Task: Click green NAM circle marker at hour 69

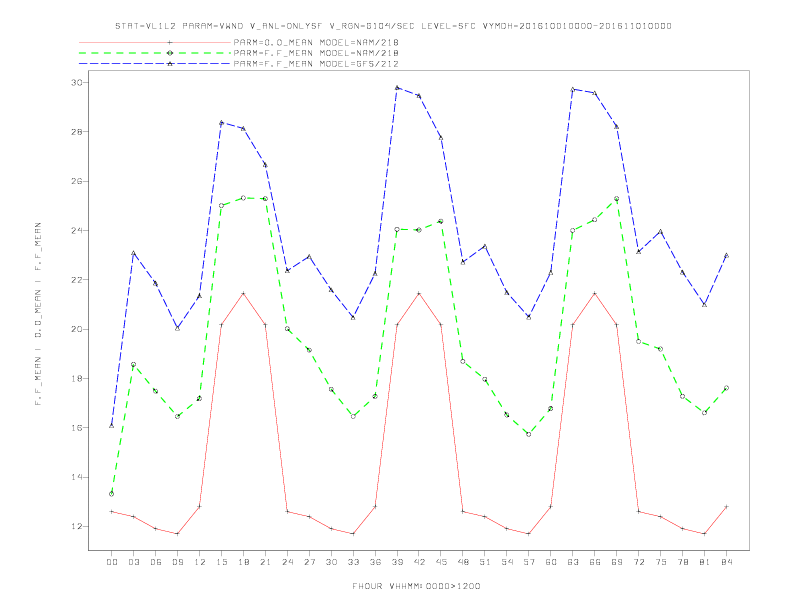Action: pos(617,199)
